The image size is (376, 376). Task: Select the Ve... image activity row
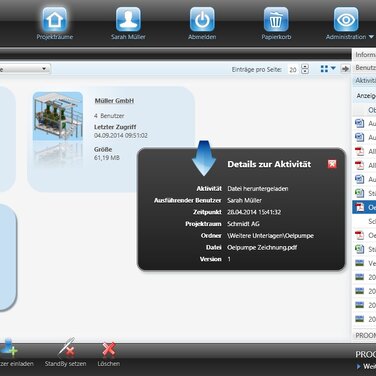pos(364,263)
